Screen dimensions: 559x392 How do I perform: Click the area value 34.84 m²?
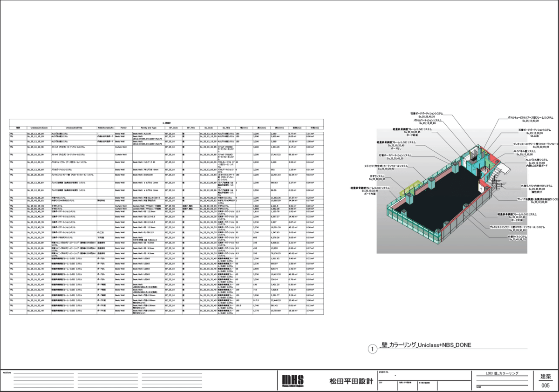[293, 201]
